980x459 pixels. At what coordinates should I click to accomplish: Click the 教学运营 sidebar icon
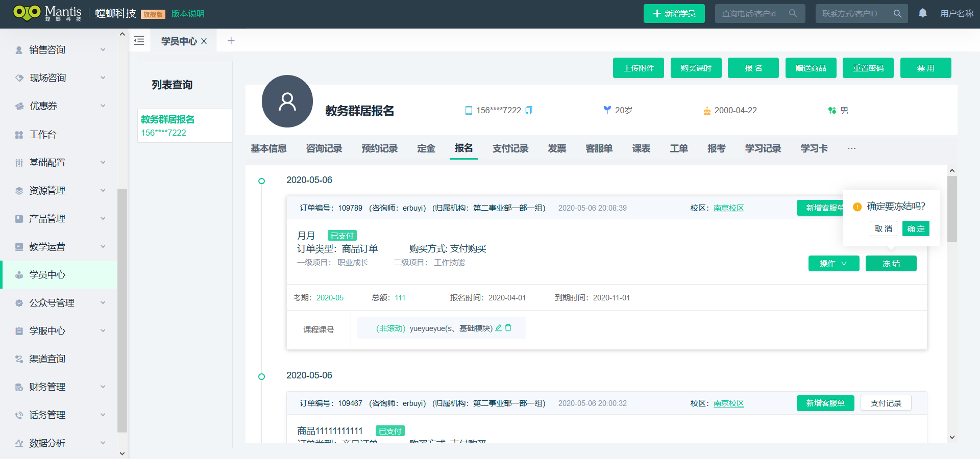tap(19, 247)
